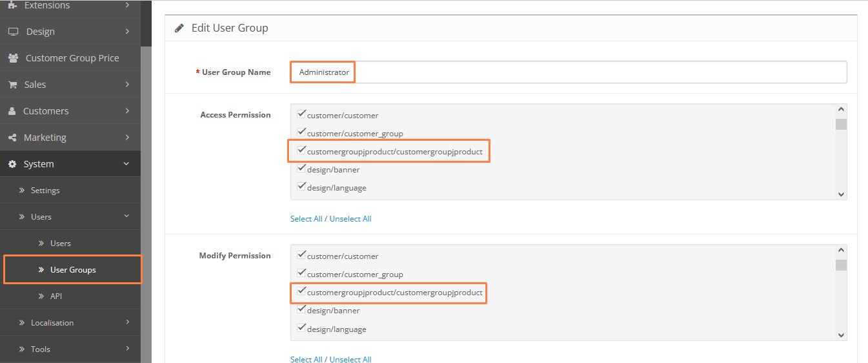
Task: Click Select All under Modify Permission
Action: point(306,359)
